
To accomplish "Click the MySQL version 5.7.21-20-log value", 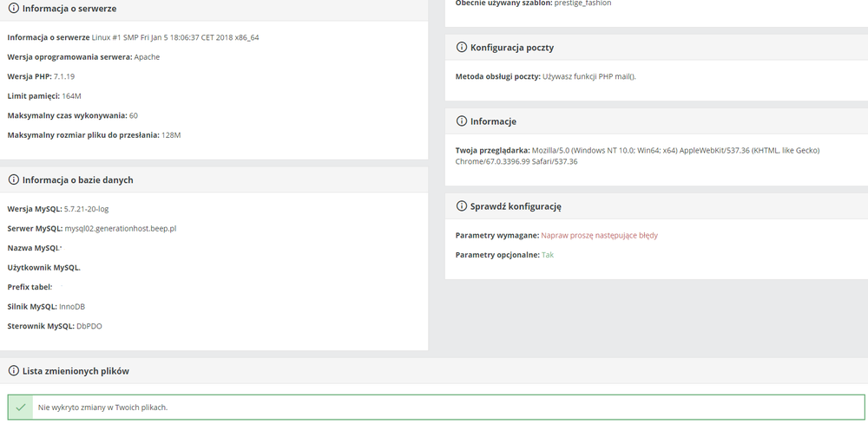I will click(86, 209).
